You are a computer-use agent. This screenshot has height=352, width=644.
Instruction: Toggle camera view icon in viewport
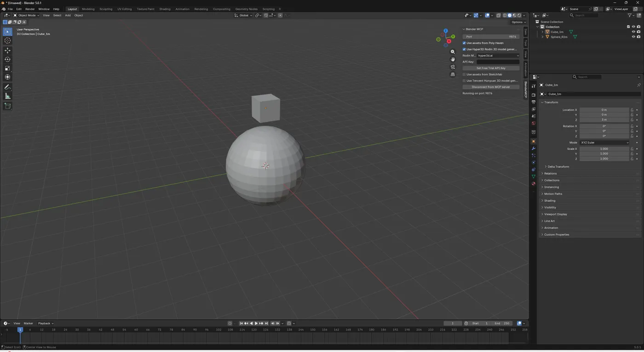tap(453, 67)
